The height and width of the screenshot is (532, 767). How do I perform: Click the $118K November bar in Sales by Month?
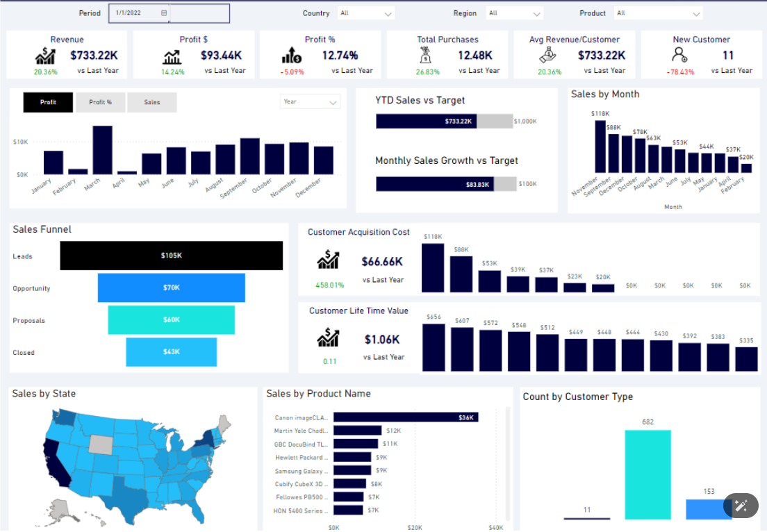click(600, 147)
